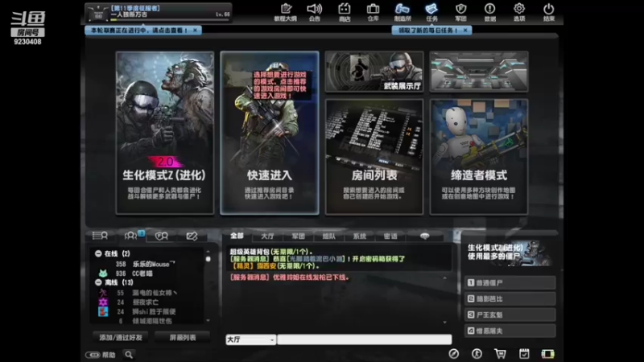The height and width of the screenshot is (362, 644).
Task: Close the 本轮联赛 league notification
Action: click(x=195, y=31)
